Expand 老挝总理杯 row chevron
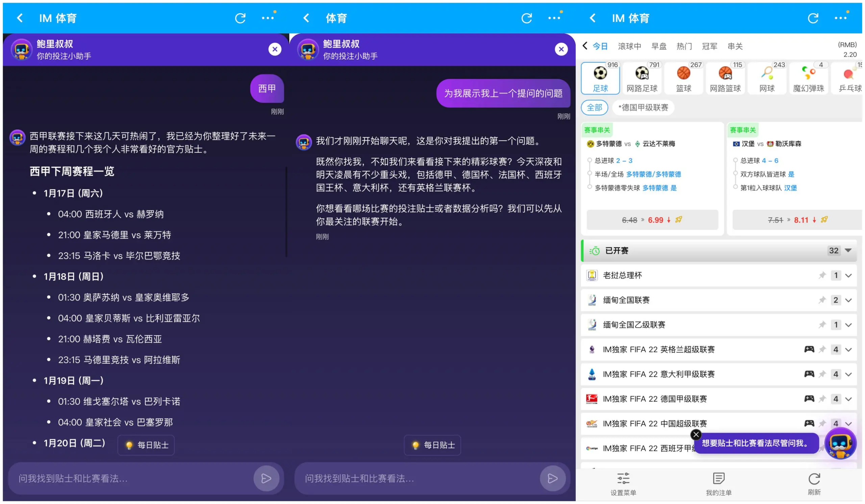The width and height of the screenshot is (865, 504). tap(848, 276)
